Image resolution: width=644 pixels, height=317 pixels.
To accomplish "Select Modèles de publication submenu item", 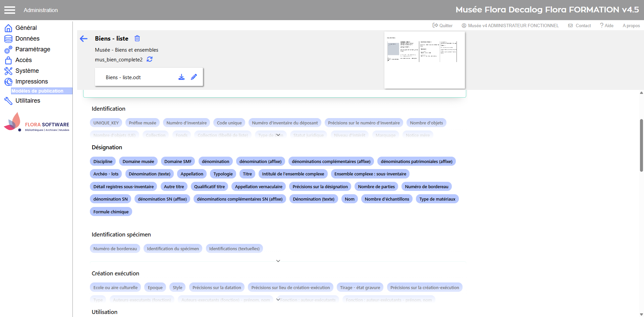I will pyautogui.click(x=38, y=91).
